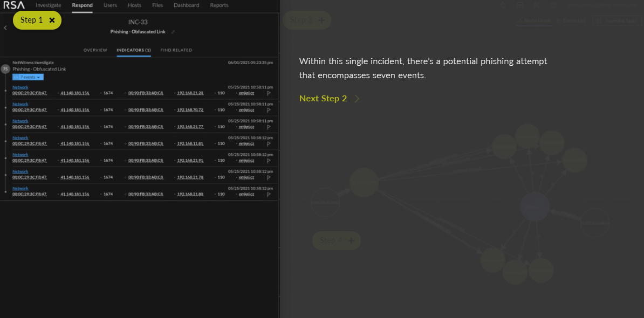The width and height of the screenshot is (644, 318).
Task: Click the Next Step 2 link
Action: click(x=323, y=98)
